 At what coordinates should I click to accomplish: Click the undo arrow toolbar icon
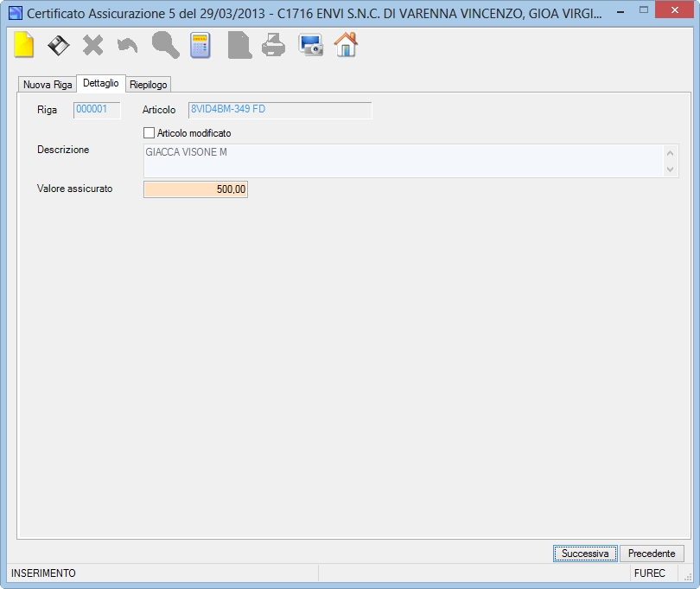pyautogui.click(x=127, y=46)
